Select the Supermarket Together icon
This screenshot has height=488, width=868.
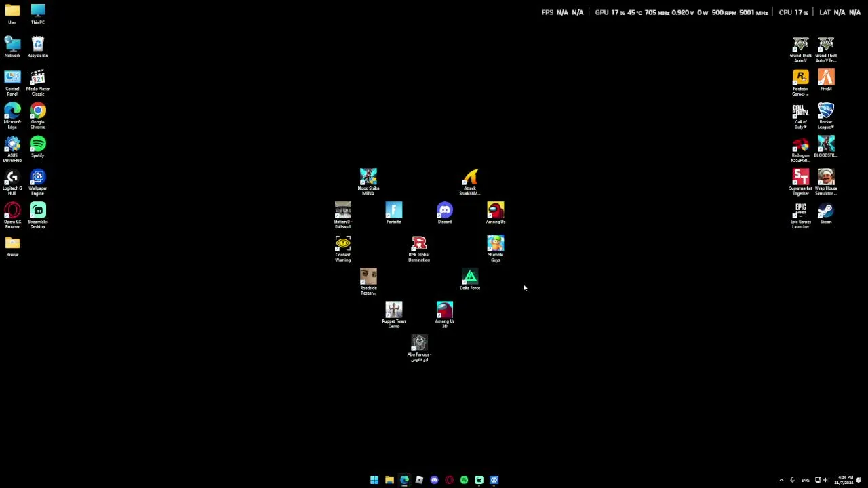(801, 182)
